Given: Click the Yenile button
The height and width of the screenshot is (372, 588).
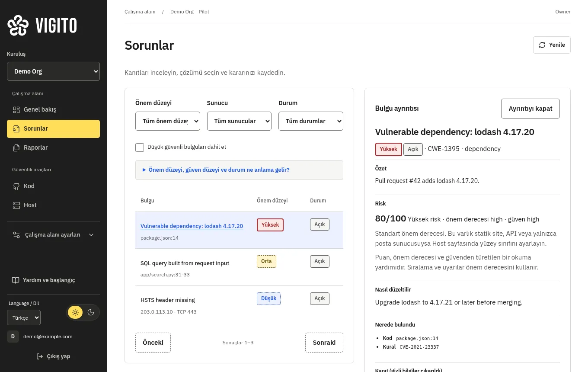Looking at the screenshot, I should click(552, 45).
